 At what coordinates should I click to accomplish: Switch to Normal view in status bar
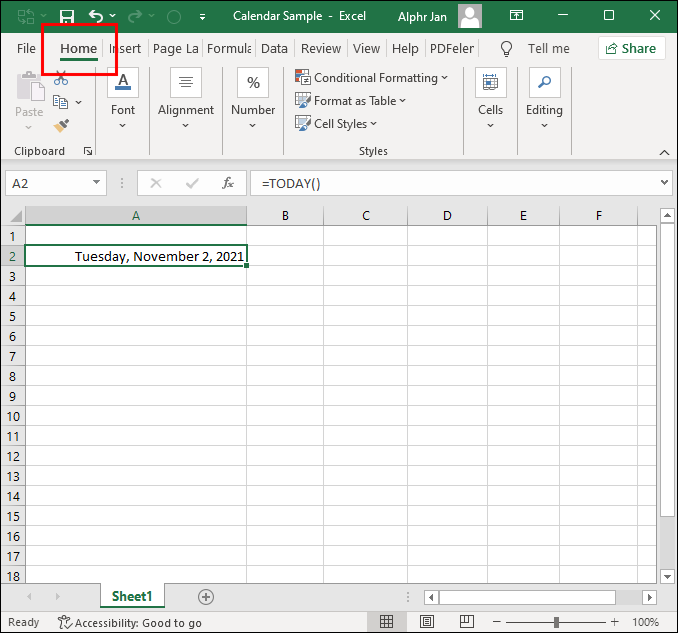point(386,622)
